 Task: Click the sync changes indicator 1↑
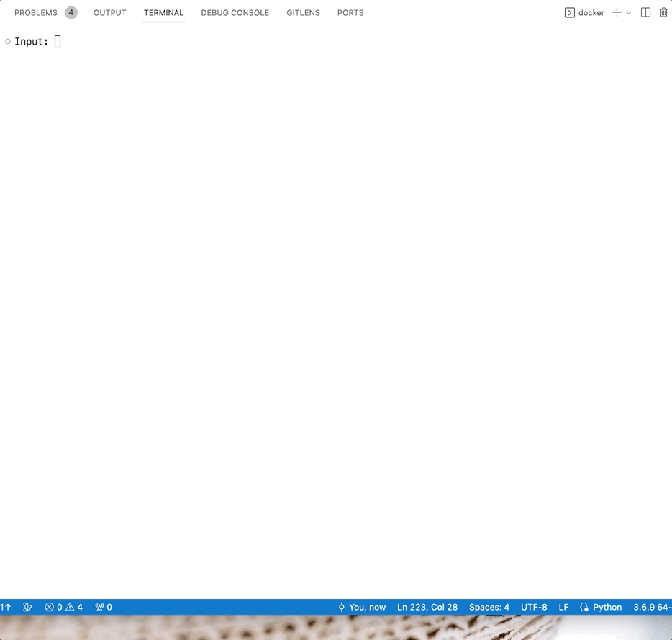coord(6,607)
